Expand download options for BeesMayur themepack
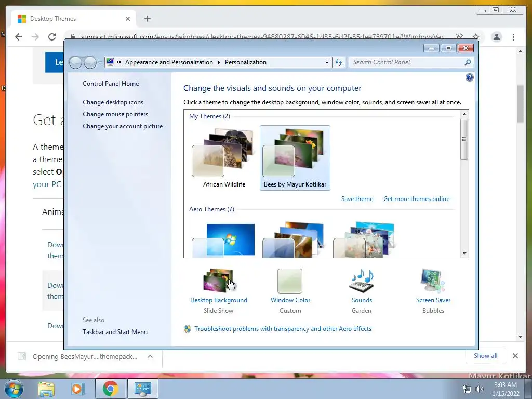Viewport: 532px width, 399px height. pyautogui.click(x=150, y=356)
